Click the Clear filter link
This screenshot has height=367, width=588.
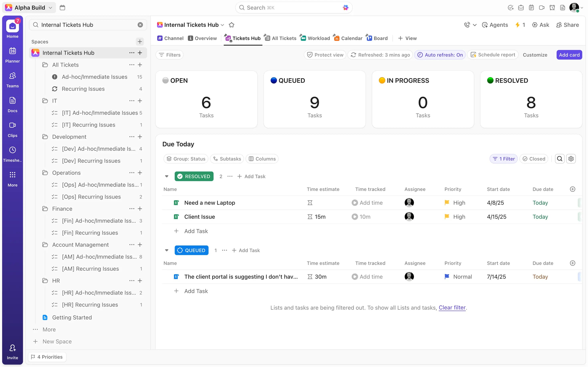click(x=452, y=308)
